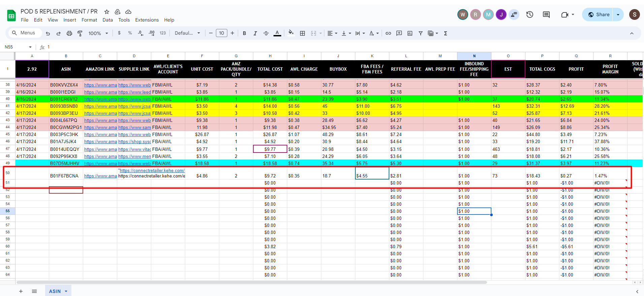
Task: Add a new sheet
Action: point(21,291)
